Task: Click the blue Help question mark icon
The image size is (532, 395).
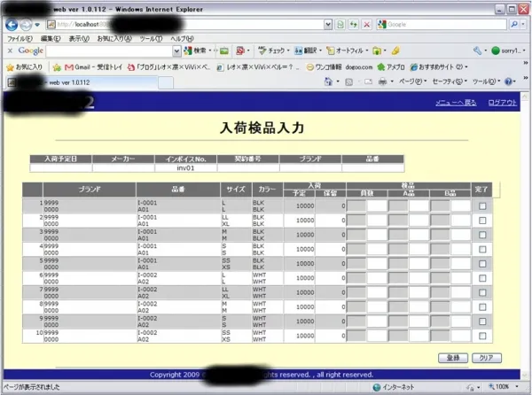Action: [x=508, y=81]
